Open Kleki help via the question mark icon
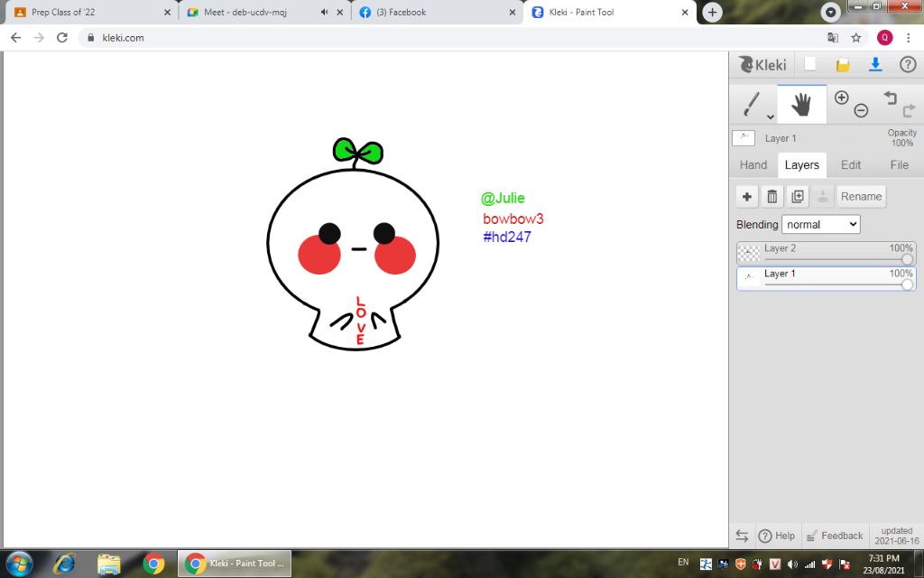 coord(908,65)
